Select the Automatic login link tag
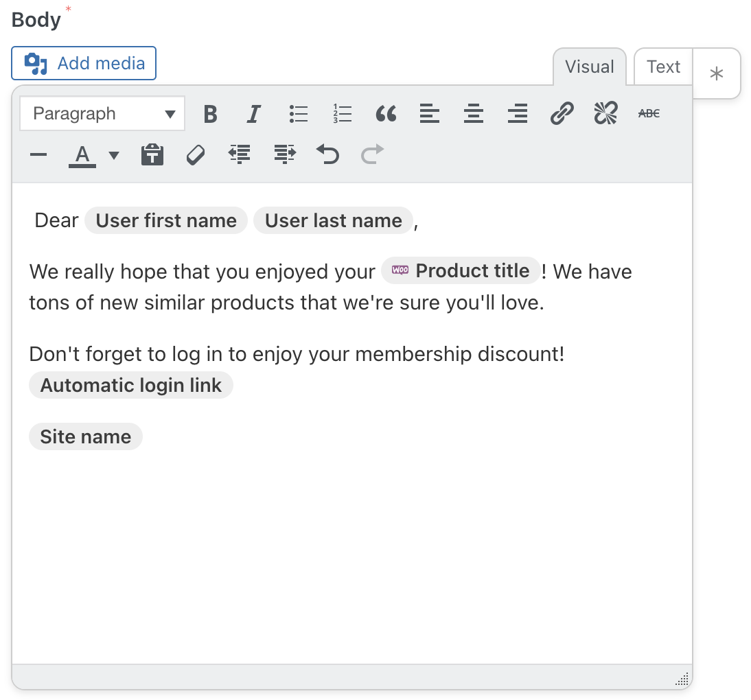The width and height of the screenshot is (751, 700). (130, 386)
